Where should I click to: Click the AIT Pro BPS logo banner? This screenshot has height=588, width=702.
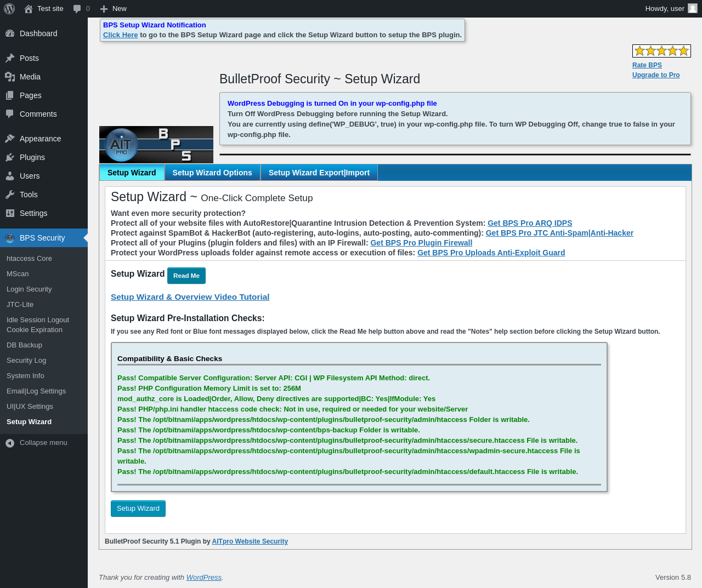pos(156,145)
